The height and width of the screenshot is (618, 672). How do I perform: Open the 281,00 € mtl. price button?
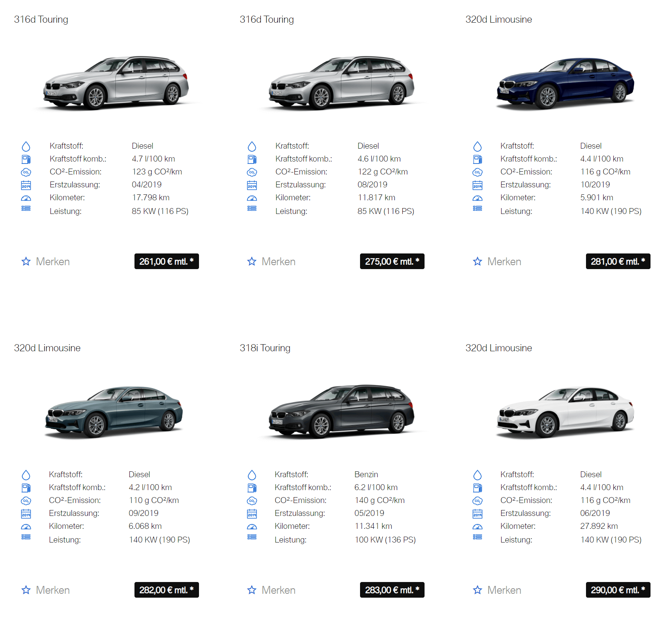click(x=618, y=261)
